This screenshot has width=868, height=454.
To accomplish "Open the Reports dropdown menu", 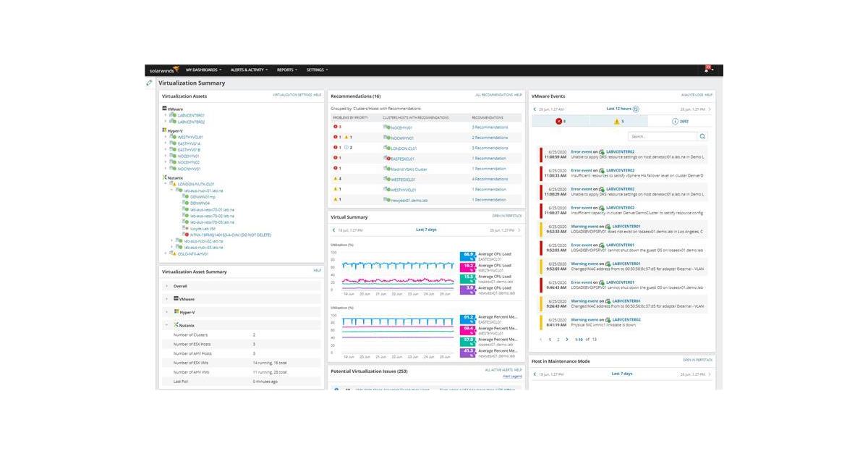I will [x=287, y=70].
